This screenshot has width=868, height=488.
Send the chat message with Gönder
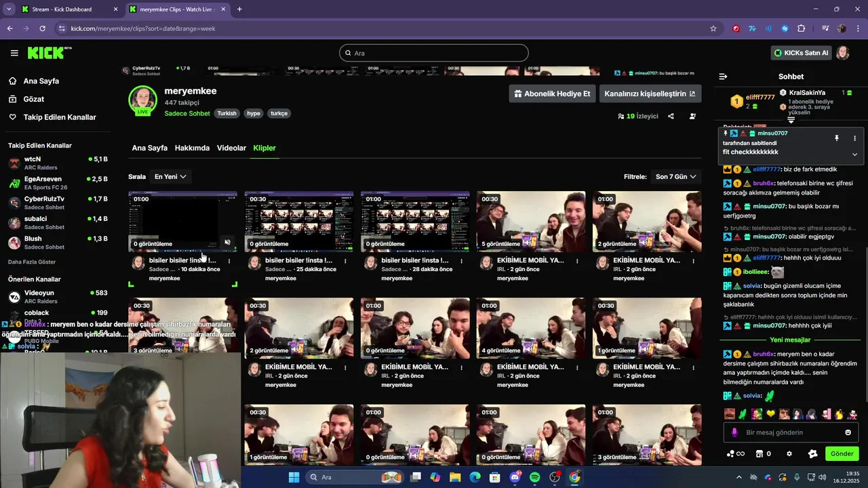tap(842, 453)
